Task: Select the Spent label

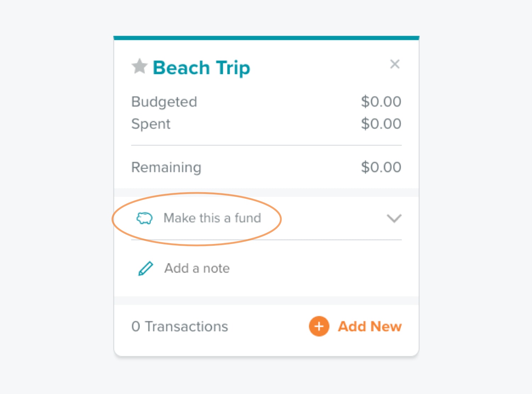Action: [151, 124]
